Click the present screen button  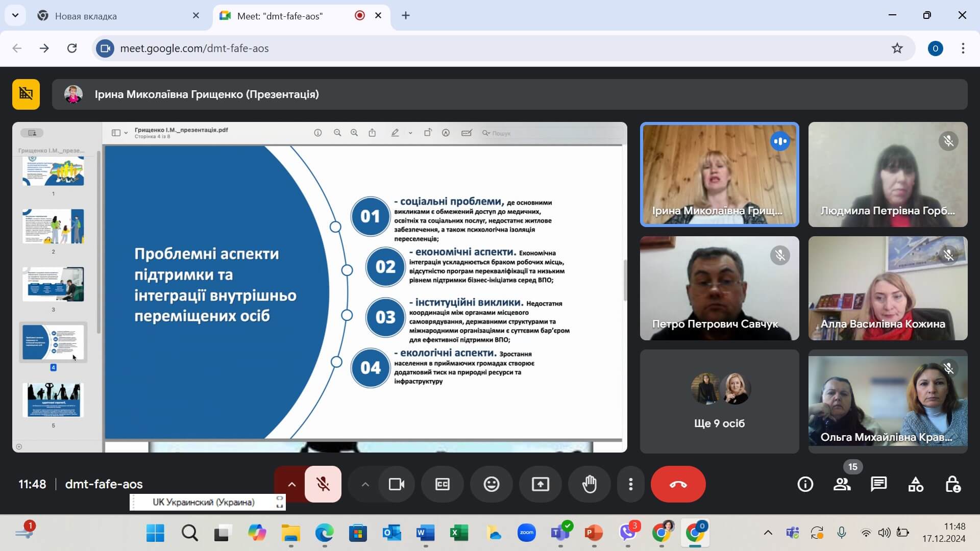click(540, 484)
